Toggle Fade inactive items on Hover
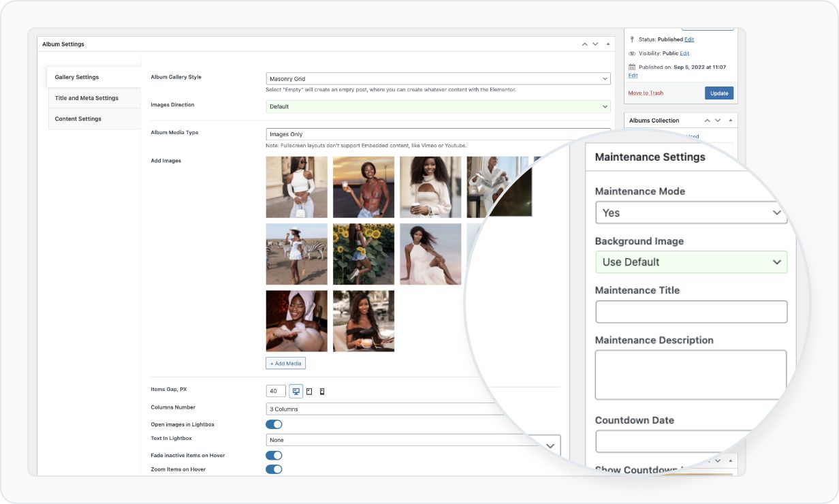The width and height of the screenshot is (839, 504). [x=274, y=455]
